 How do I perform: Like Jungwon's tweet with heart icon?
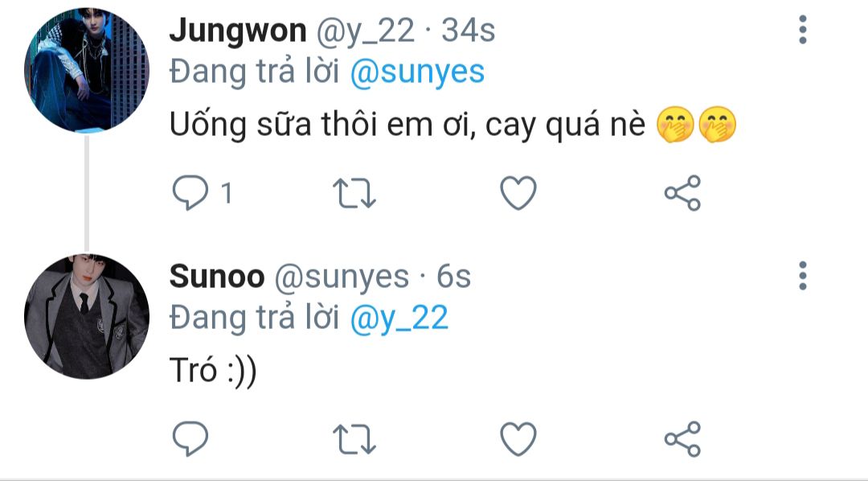pyautogui.click(x=518, y=193)
